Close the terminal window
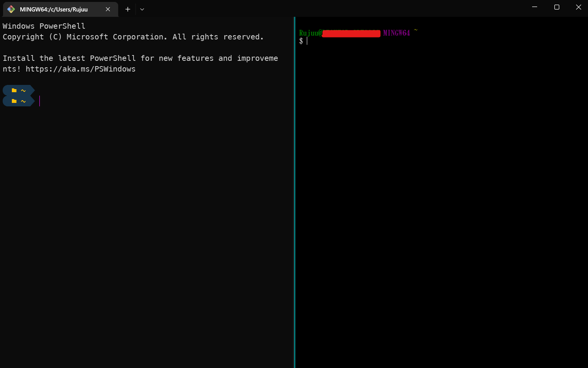The height and width of the screenshot is (368, 588). point(578,7)
